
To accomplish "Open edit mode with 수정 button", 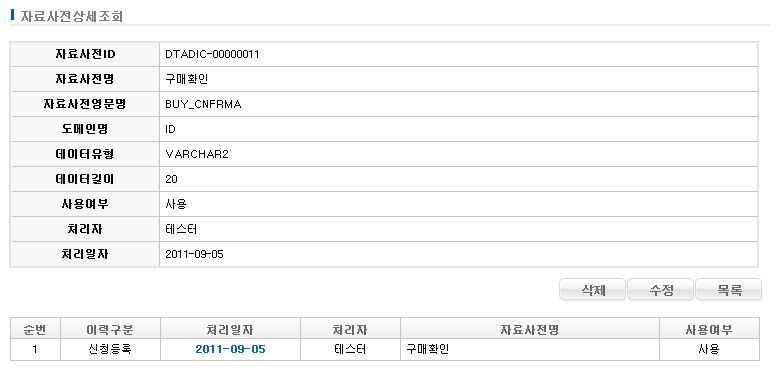I will pyautogui.click(x=660, y=290).
